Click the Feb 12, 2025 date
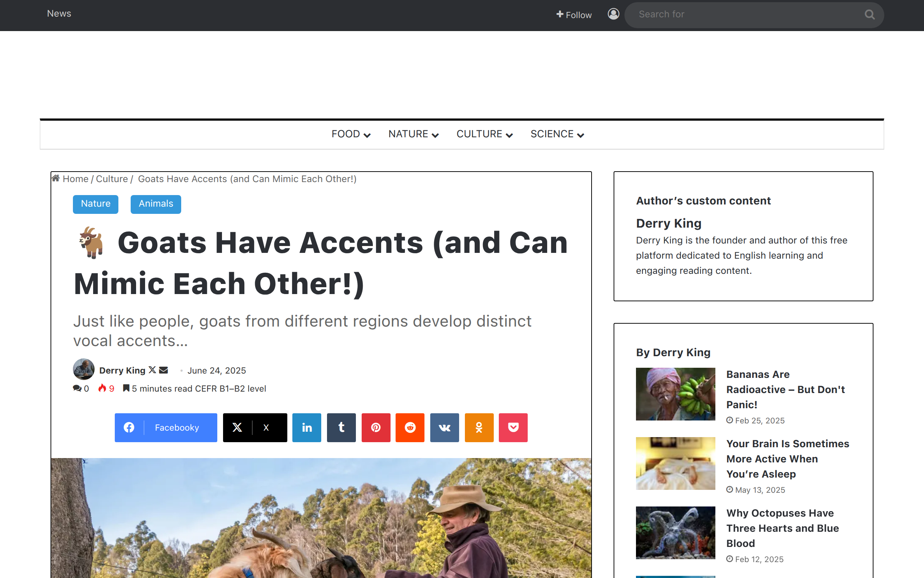 pos(759,559)
